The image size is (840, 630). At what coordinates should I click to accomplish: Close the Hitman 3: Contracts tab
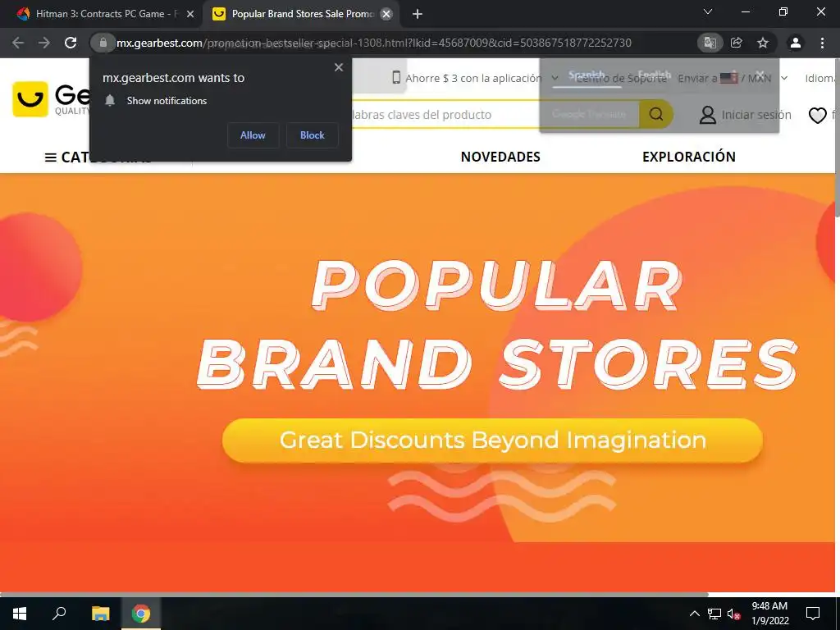[190, 15]
